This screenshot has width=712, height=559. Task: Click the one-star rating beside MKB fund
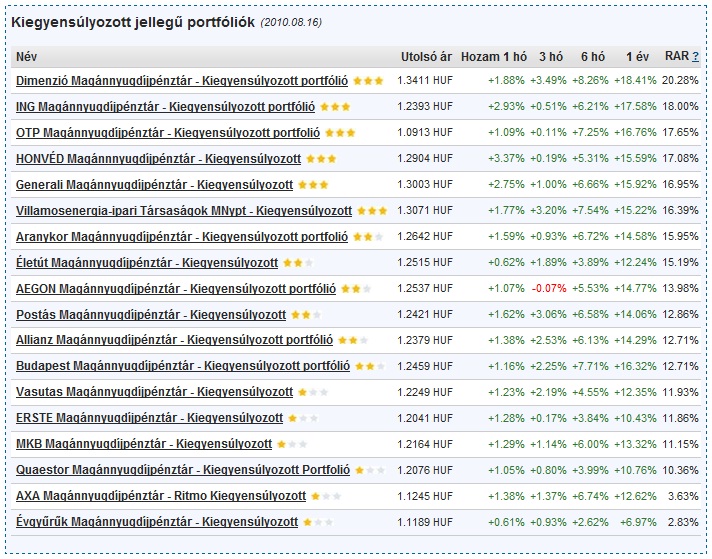coord(292,444)
